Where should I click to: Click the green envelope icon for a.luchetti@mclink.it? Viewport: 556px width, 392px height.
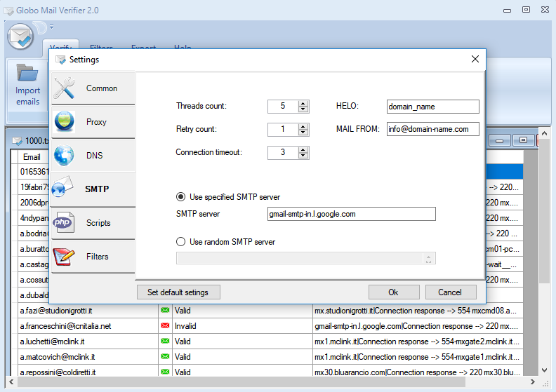click(165, 341)
